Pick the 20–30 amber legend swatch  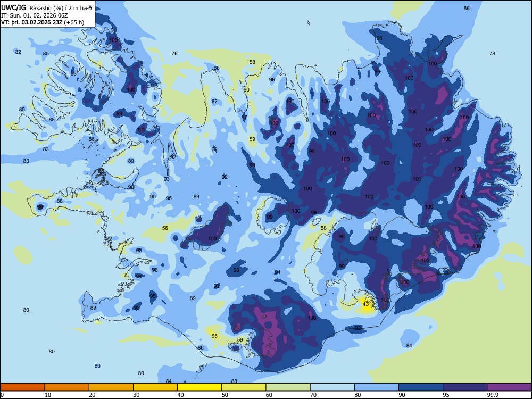coord(111,387)
